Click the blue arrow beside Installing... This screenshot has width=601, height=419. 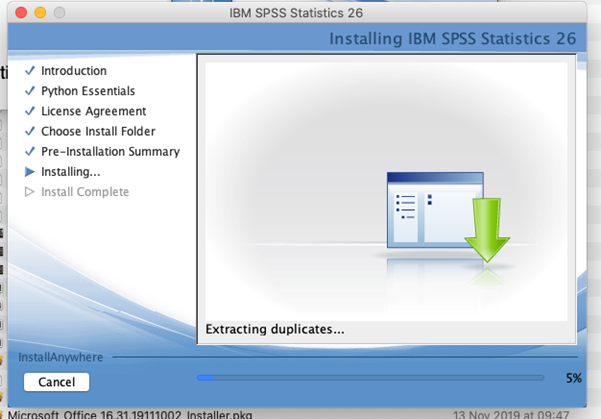[x=30, y=172]
